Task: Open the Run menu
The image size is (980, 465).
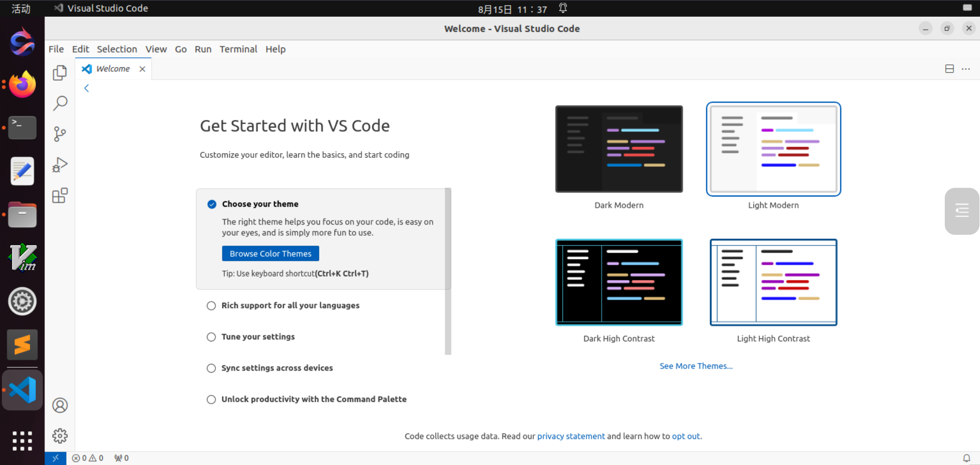Action: point(203,49)
